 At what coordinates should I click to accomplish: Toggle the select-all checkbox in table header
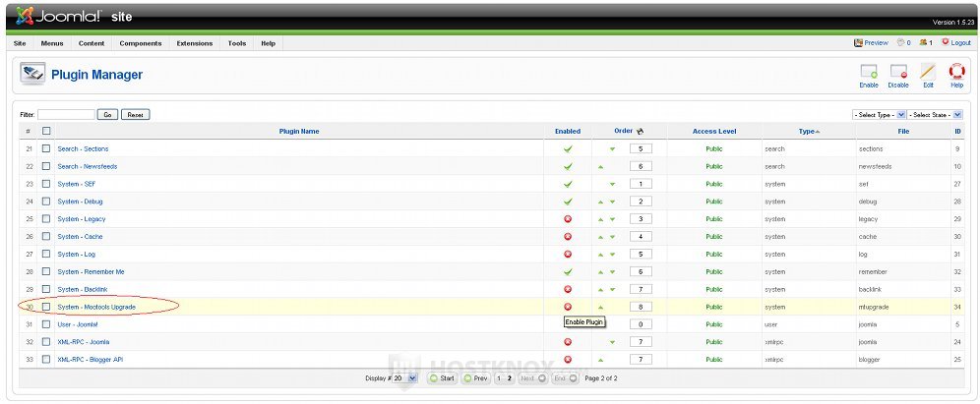pos(45,131)
